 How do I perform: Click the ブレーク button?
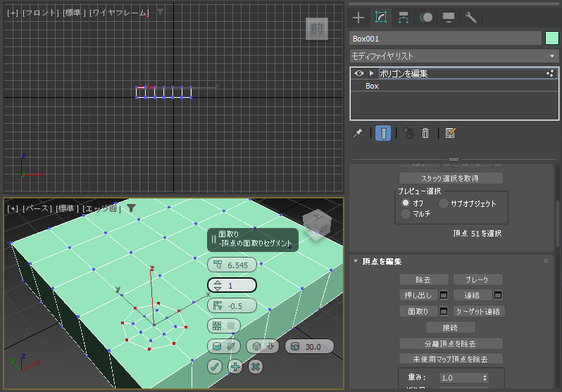(x=477, y=279)
